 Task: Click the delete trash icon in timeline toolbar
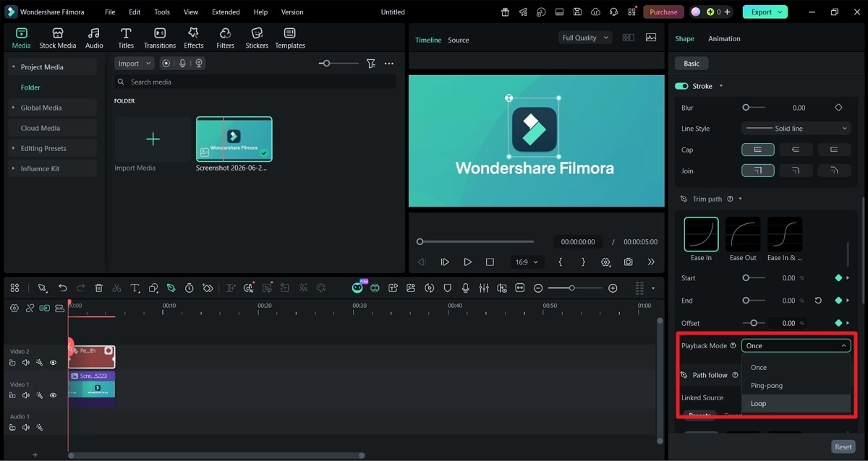click(99, 288)
